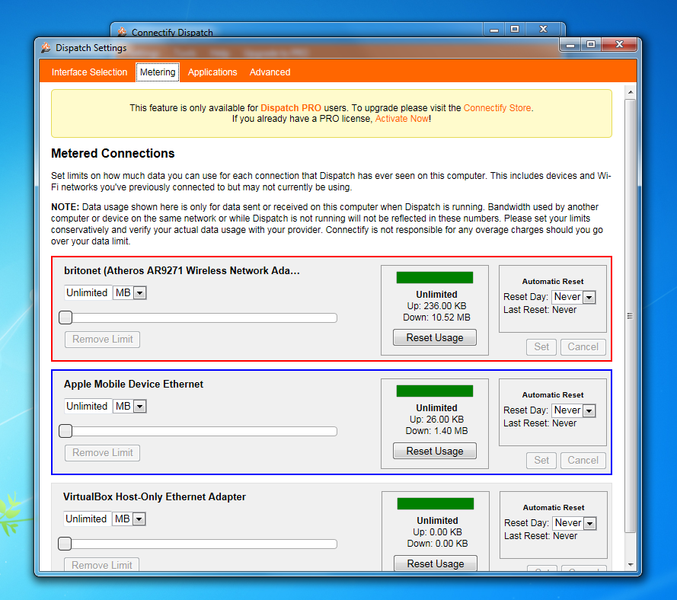The width and height of the screenshot is (677, 600).
Task: Click britonet Remove Limit button
Action: tap(102, 339)
